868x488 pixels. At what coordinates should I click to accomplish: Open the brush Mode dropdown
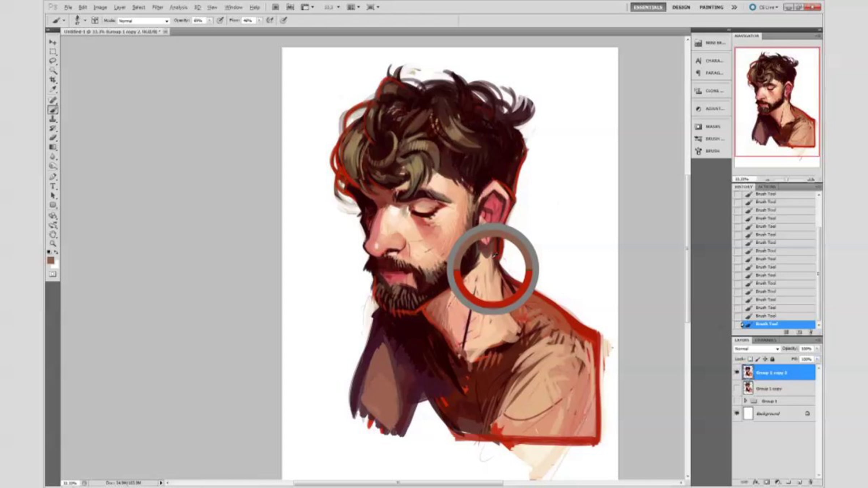click(144, 21)
